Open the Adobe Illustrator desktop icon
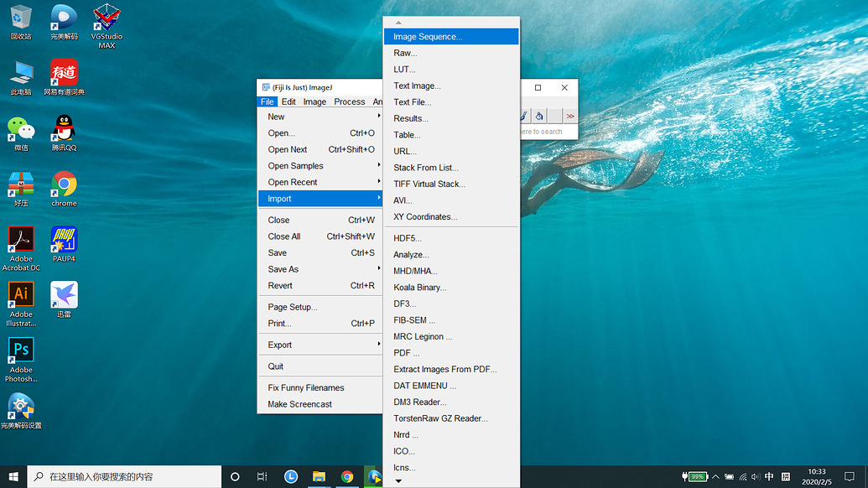The image size is (868, 488). (21, 295)
